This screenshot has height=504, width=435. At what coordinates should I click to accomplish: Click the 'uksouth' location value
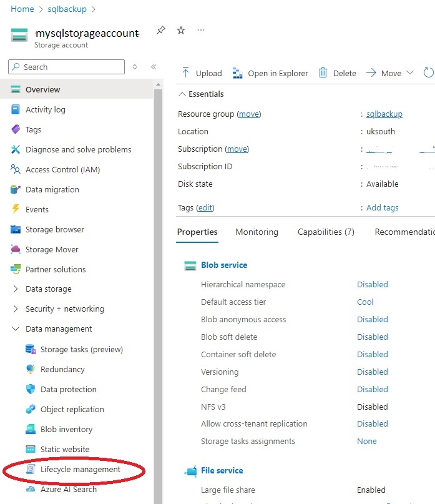tap(381, 131)
